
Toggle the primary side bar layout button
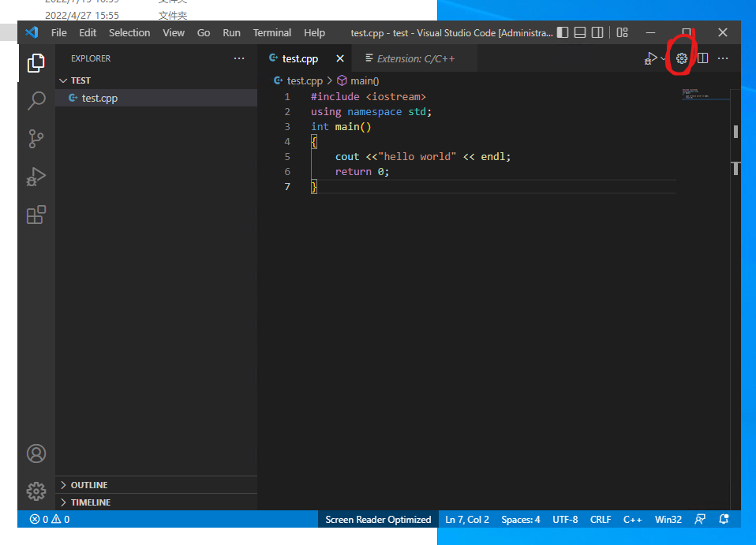coord(563,32)
